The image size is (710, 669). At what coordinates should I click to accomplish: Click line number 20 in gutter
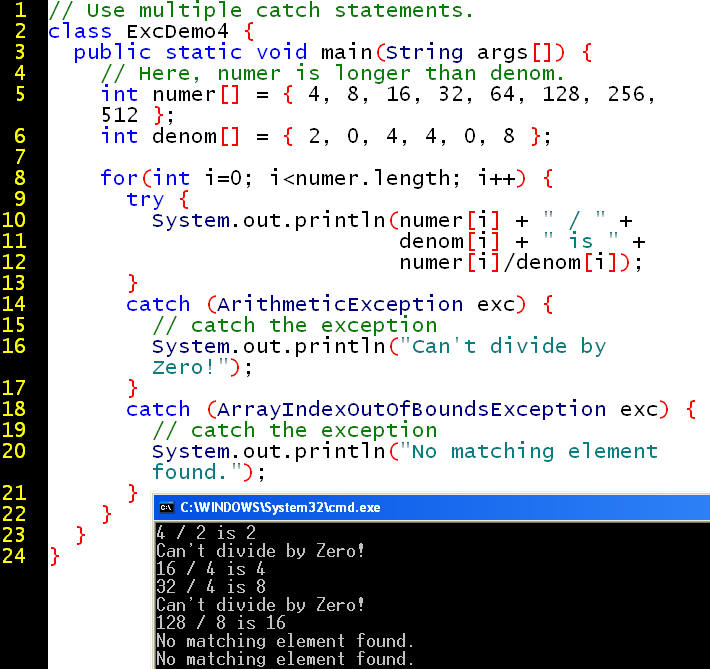click(x=14, y=451)
